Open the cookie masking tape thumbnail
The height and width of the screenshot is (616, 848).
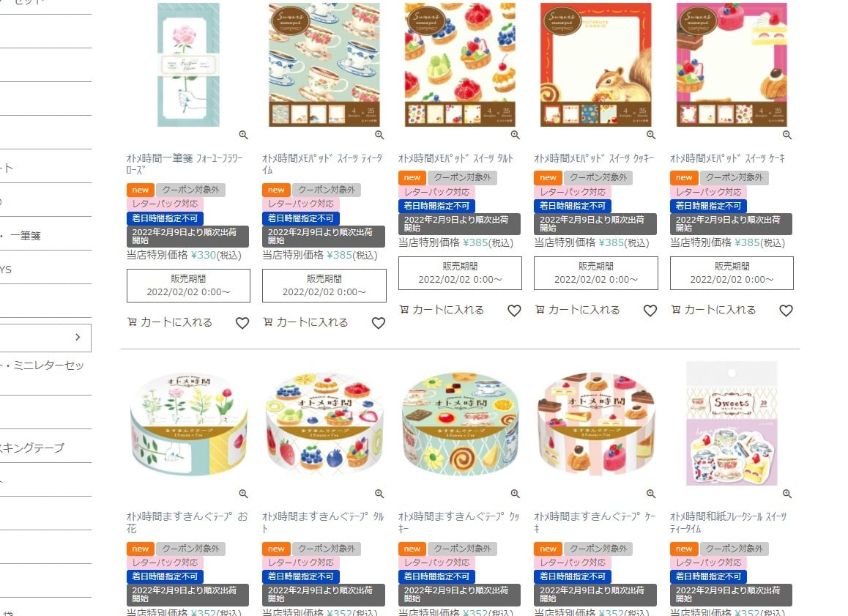click(460, 424)
